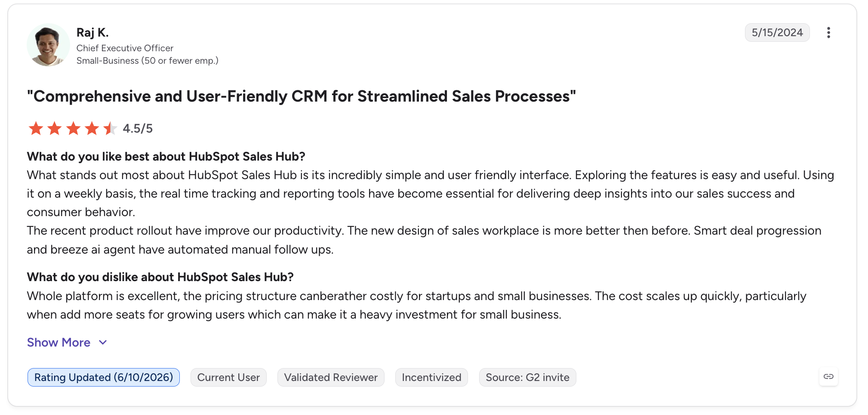This screenshot has height=415, width=868.
Task: Click Raj K.'s profile photo
Action: [48, 45]
